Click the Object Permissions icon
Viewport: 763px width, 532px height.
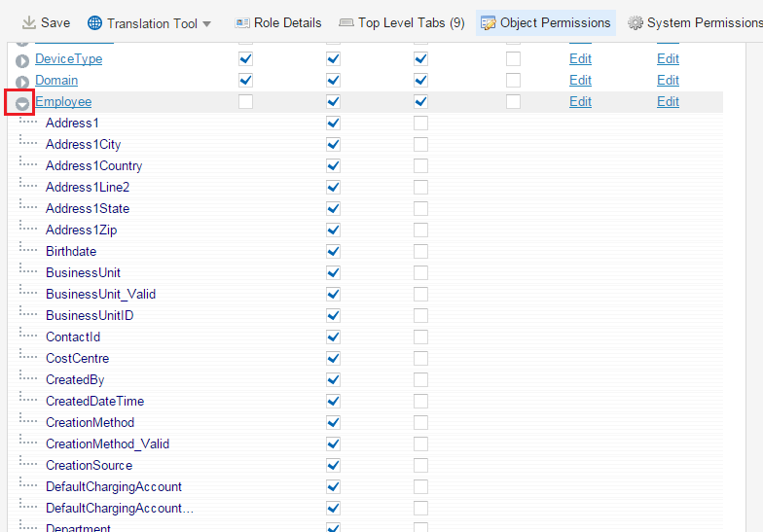coord(488,23)
